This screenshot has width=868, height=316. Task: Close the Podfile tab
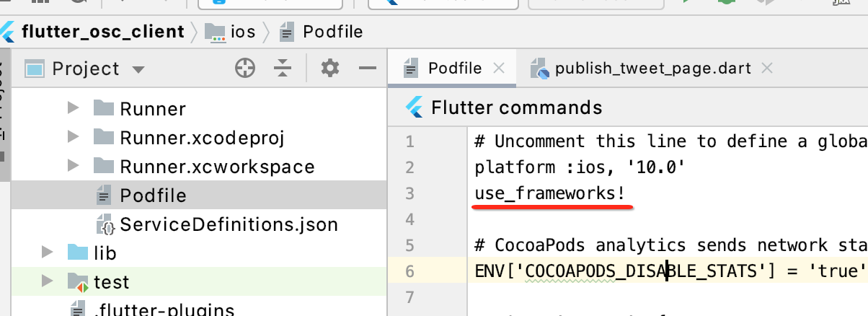(x=498, y=69)
